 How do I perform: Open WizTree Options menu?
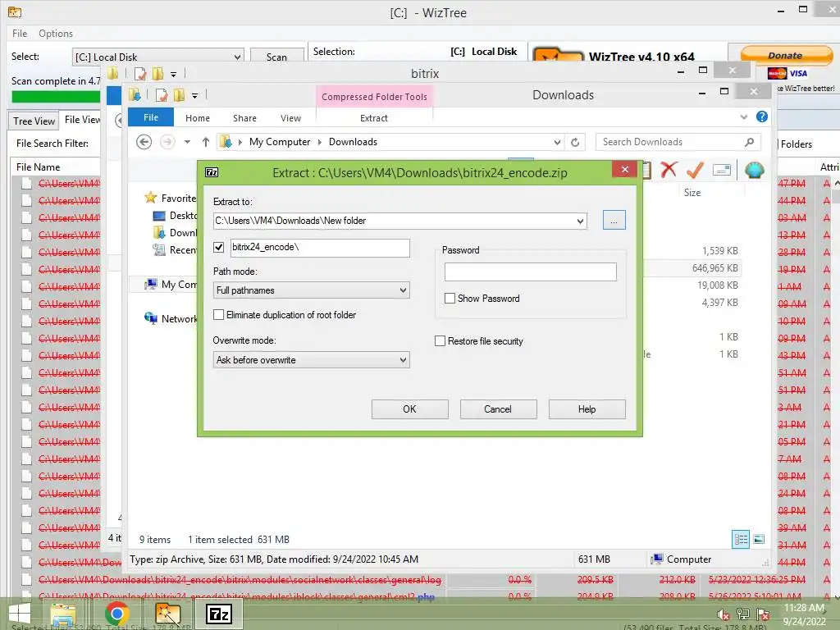coord(55,33)
